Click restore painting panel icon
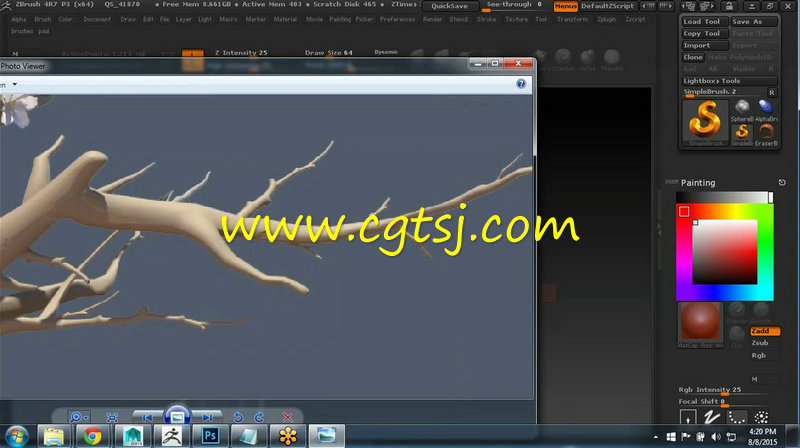Image resolution: width=800 pixels, height=448 pixels. pyautogui.click(x=782, y=182)
